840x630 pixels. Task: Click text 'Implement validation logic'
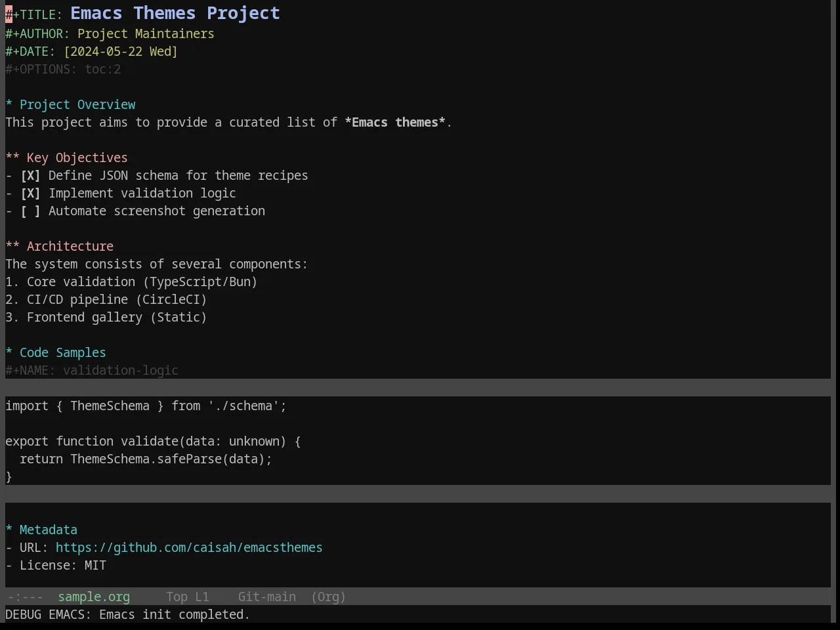click(x=142, y=193)
